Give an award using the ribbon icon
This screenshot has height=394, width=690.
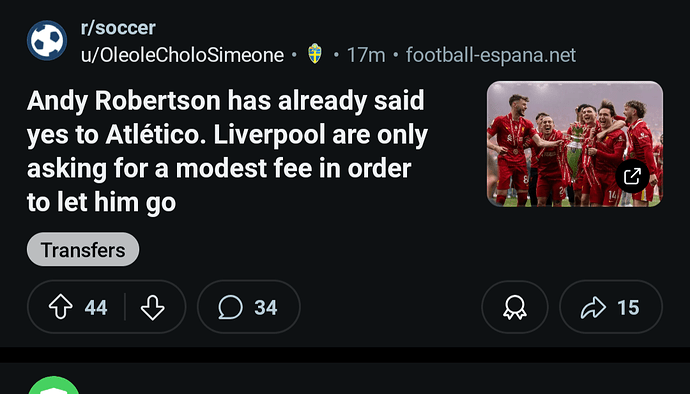coord(514,307)
